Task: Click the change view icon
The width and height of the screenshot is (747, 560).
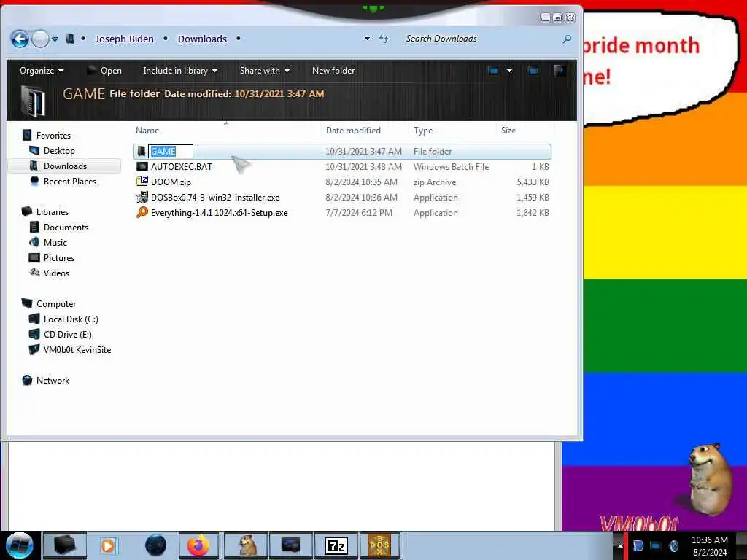Action: (493, 71)
